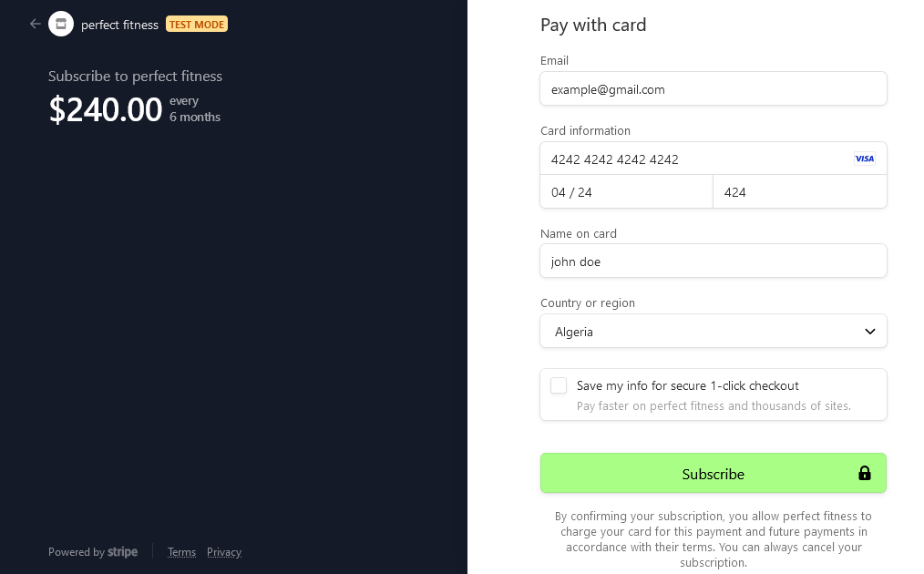Click the card number field showing 4242
This screenshot has width=924, height=574.
click(x=693, y=159)
